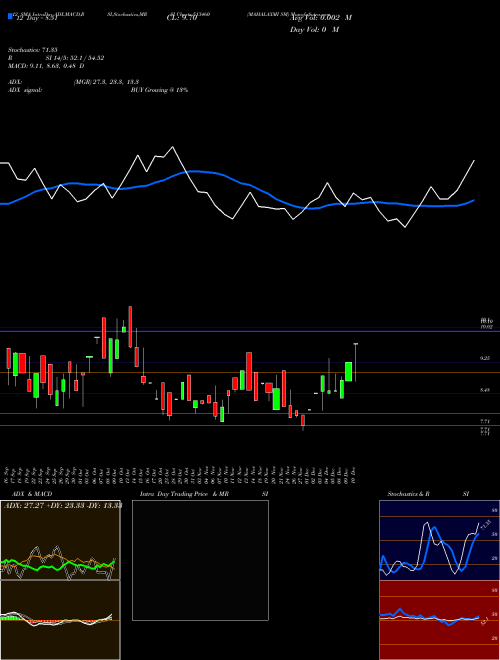The image size is (500, 660).
Task: Click the tallest red candlestick near 10.02
Action: (130, 327)
